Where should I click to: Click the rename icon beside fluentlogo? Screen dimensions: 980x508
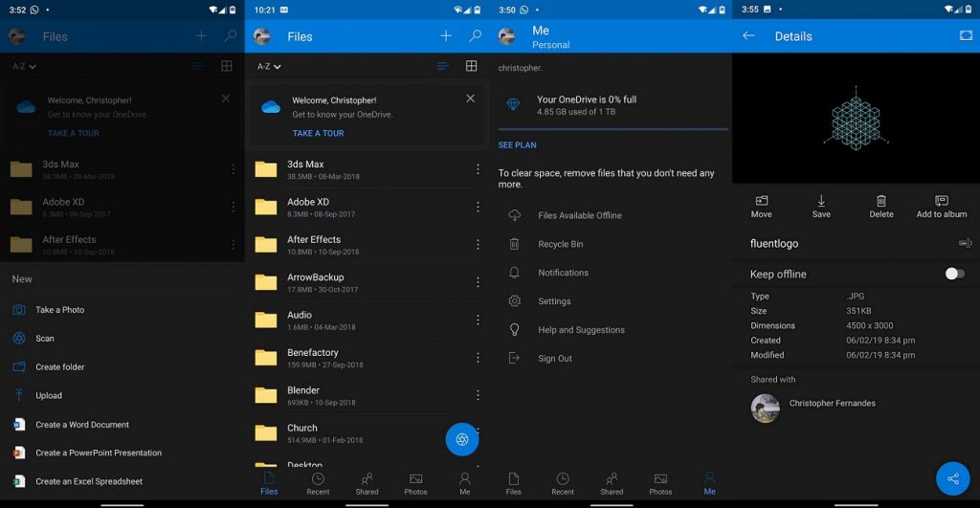coord(965,244)
